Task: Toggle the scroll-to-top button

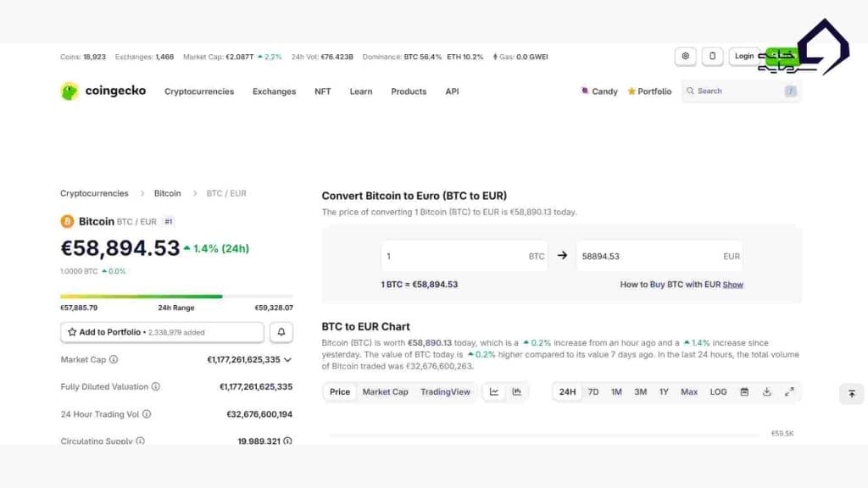Action: [851, 394]
